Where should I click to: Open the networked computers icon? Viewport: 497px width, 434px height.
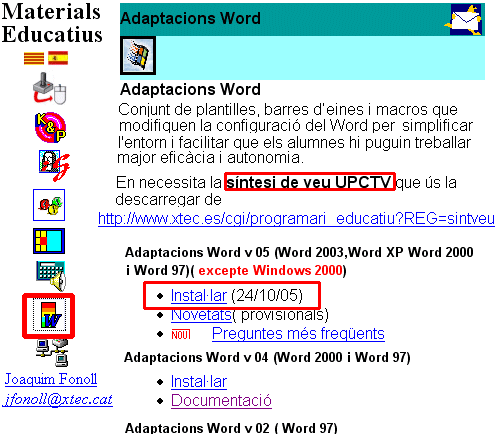click(52, 353)
